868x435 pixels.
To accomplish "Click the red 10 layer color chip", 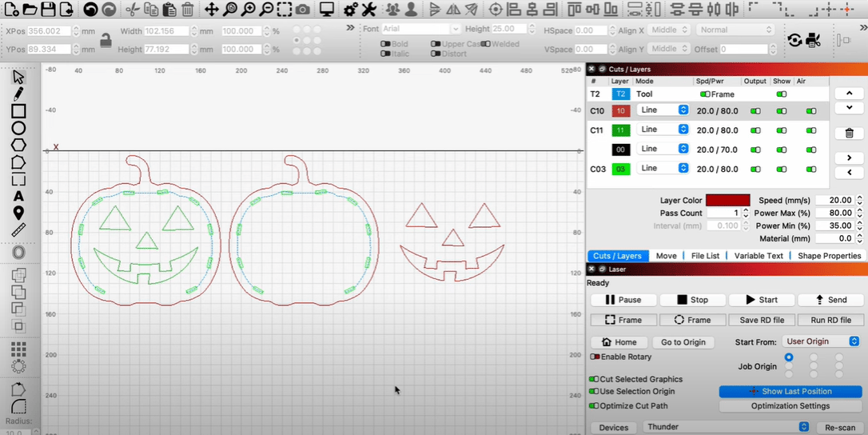I will point(620,111).
